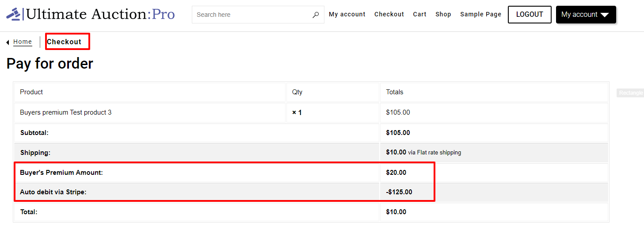Viewport: 644px width, 231px height.
Task: Click the search magnifier icon
Action: click(x=316, y=15)
